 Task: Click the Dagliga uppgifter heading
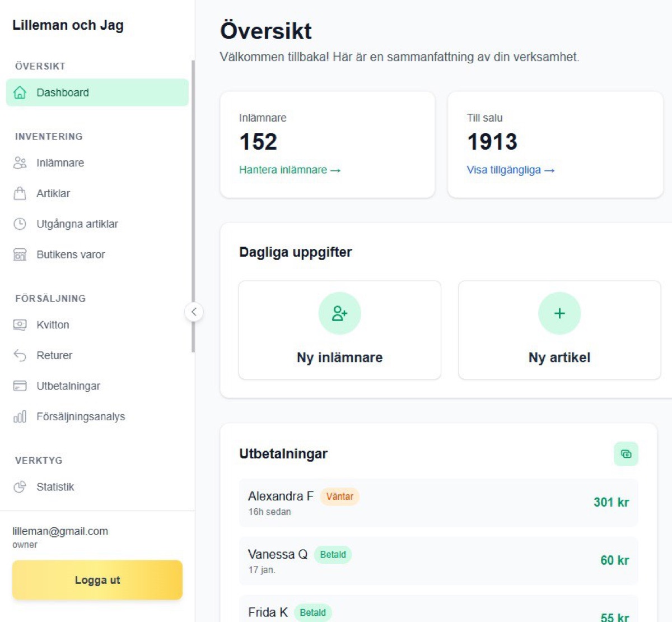coord(296,252)
